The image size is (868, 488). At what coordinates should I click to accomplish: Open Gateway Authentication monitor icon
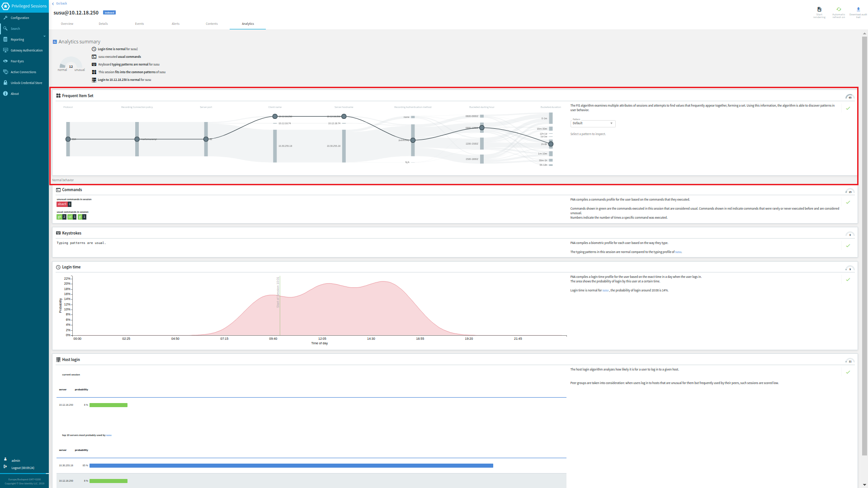(5, 50)
